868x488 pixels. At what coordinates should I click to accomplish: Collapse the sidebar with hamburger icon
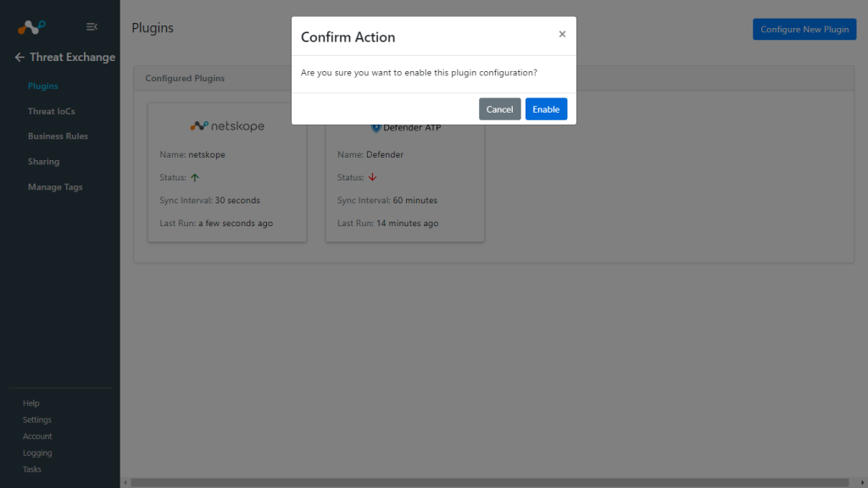click(x=92, y=26)
